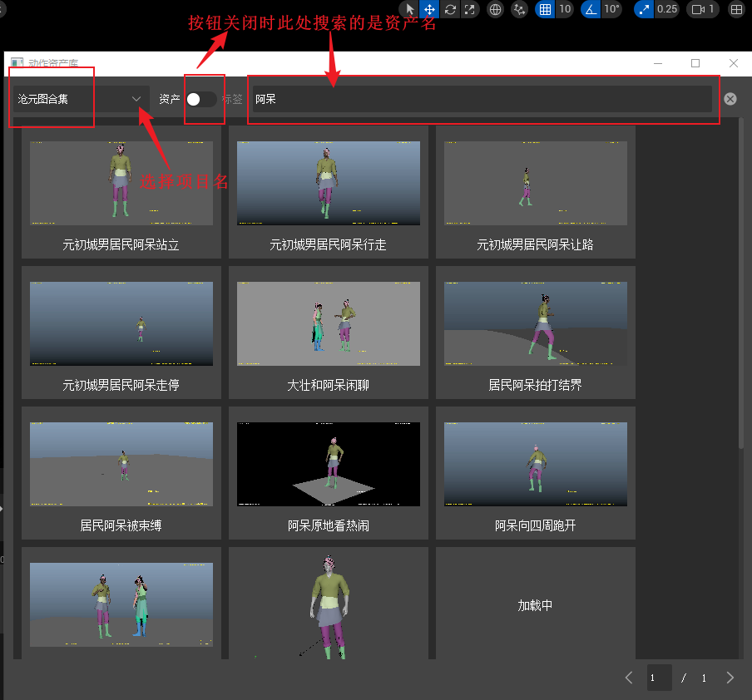Toggle the asset/tag search switch
The width and height of the screenshot is (752, 700).
(200, 99)
